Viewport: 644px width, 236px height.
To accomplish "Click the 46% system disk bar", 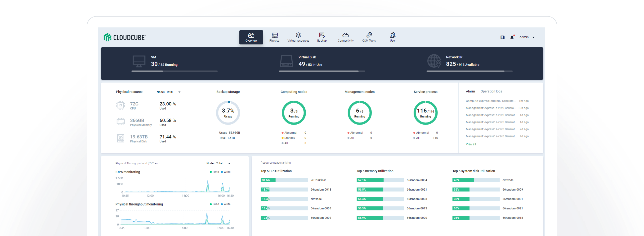I will (x=476, y=180).
